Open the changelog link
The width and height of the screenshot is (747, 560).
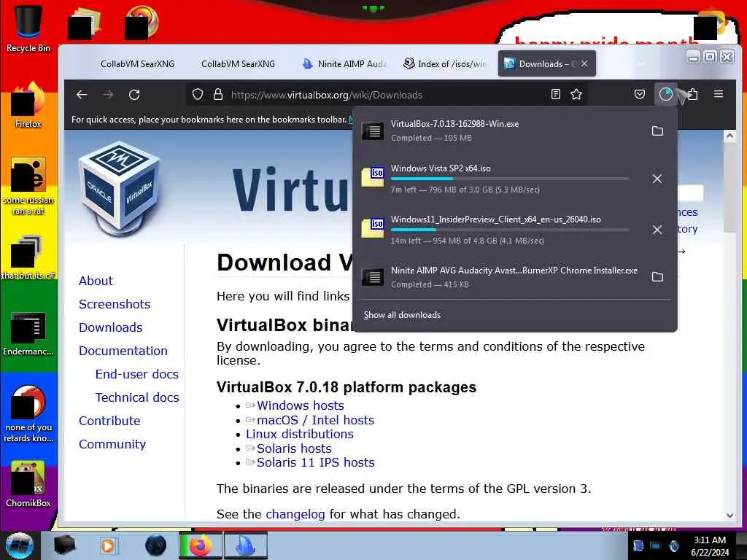[295, 514]
